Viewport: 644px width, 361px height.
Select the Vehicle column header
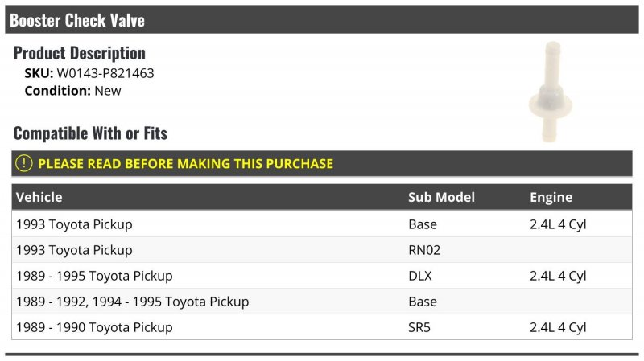(x=39, y=197)
